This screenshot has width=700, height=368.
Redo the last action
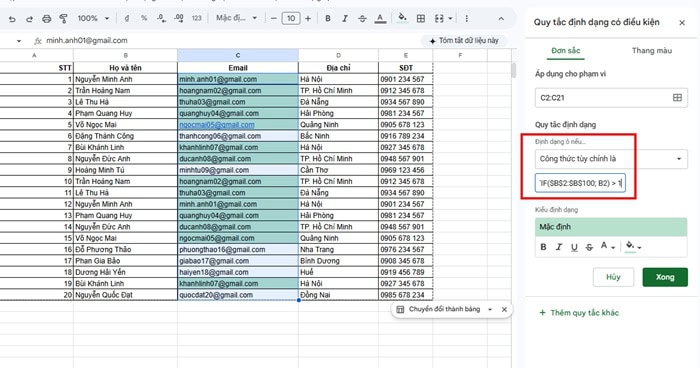pos(29,19)
